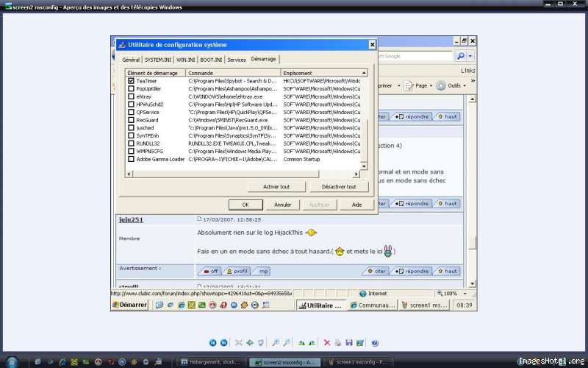Screen dimensions: 588x368
Task: Confirm with the OK button
Action: click(245, 205)
